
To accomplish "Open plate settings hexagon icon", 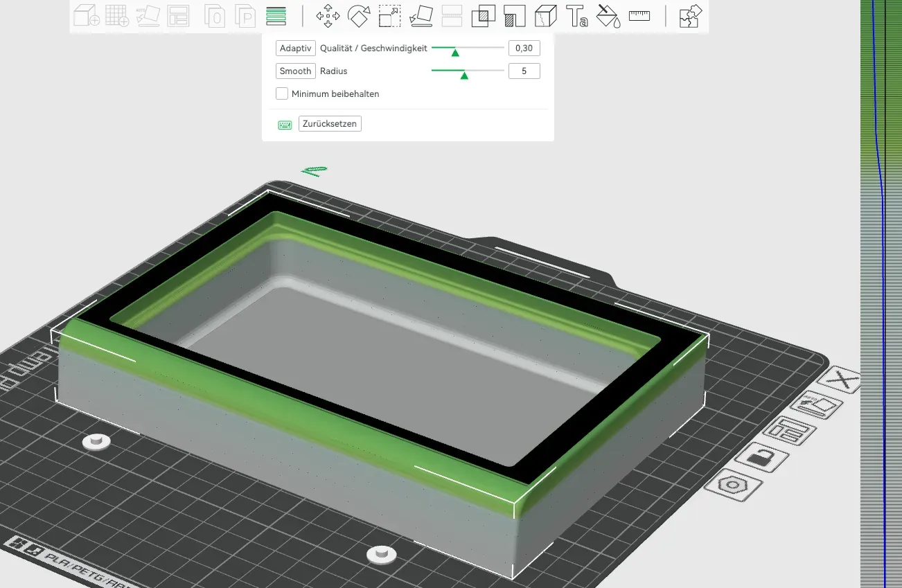I will (732, 484).
